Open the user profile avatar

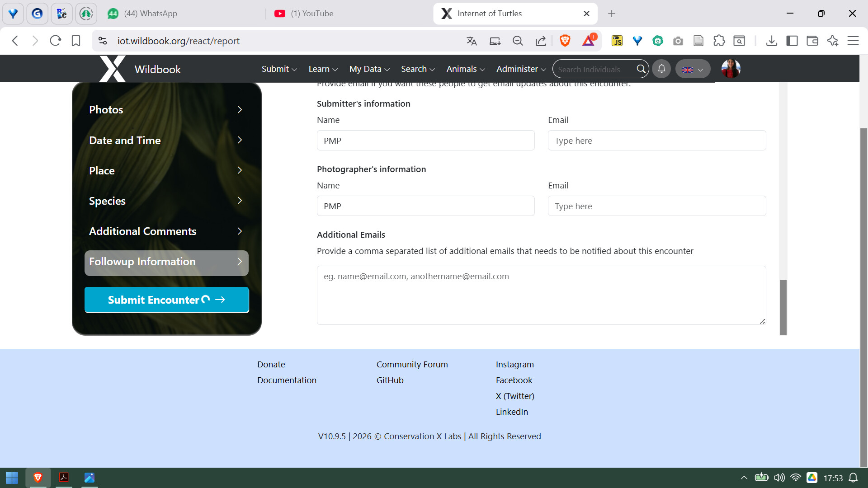pos(731,69)
